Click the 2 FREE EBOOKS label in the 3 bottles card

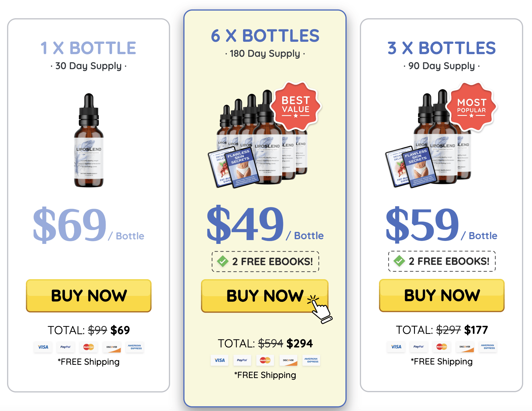(449, 261)
